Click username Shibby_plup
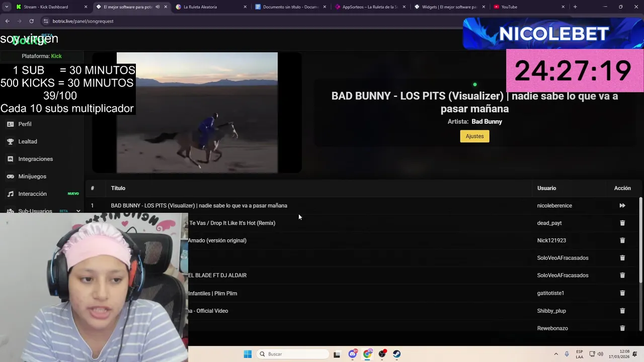 pos(551,311)
